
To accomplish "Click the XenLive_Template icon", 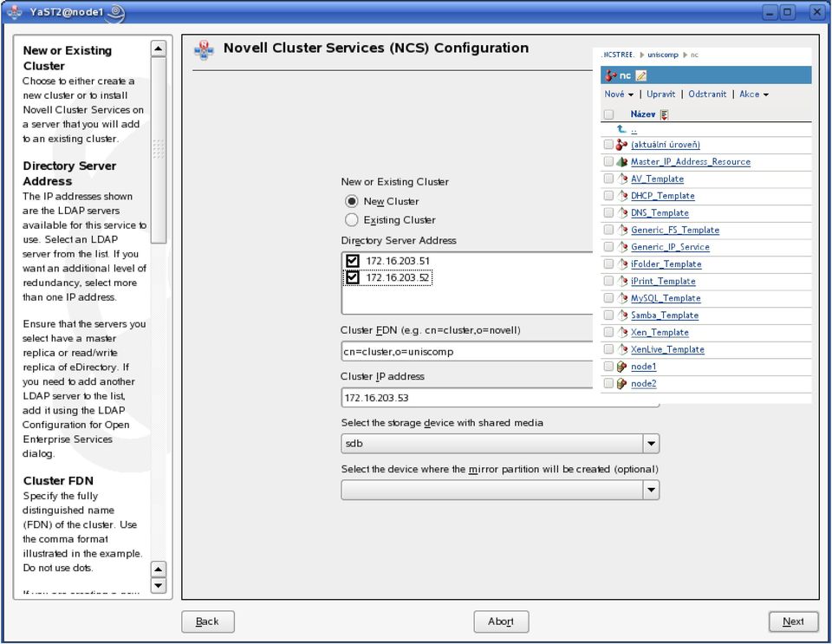I will pyautogui.click(x=622, y=349).
